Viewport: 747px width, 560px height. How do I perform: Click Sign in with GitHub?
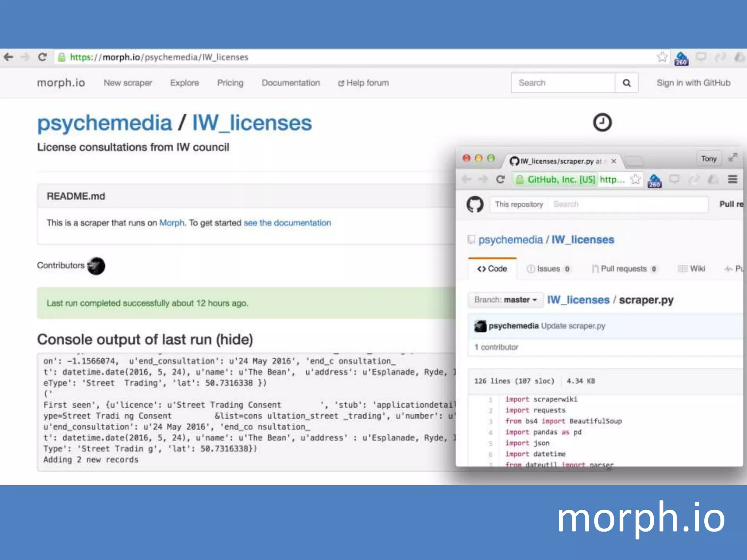click(693, 83)
